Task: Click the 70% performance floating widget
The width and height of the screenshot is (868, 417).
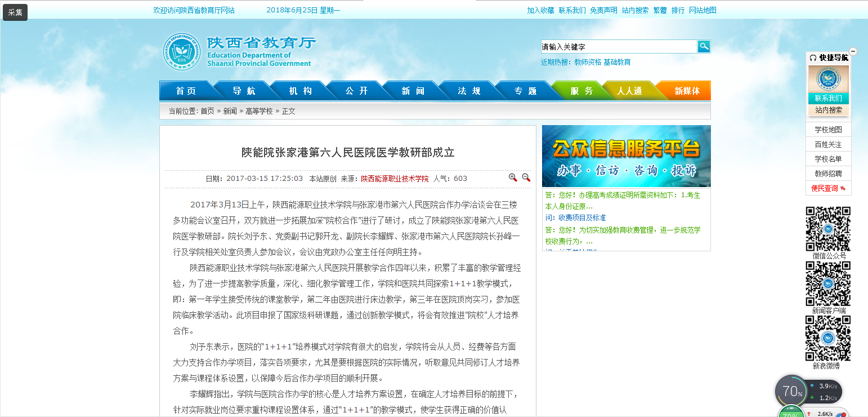Action: tap(791, 391)
